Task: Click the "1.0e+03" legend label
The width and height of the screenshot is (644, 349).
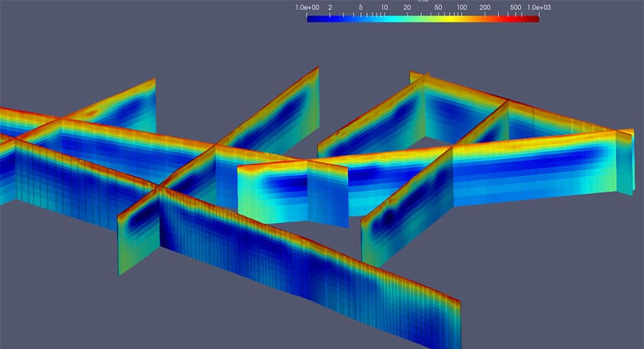Action: click(539, 7)
